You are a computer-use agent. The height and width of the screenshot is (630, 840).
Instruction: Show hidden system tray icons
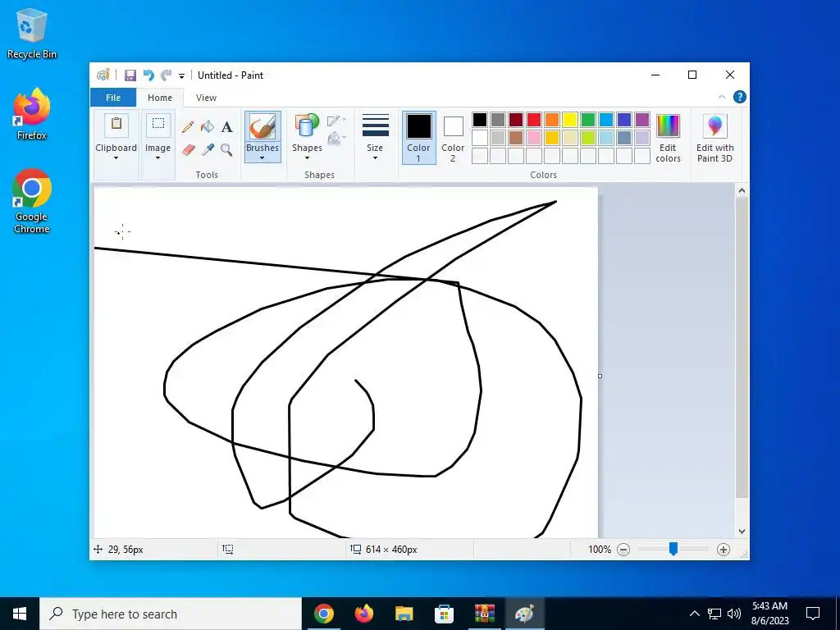pos(694,614)
